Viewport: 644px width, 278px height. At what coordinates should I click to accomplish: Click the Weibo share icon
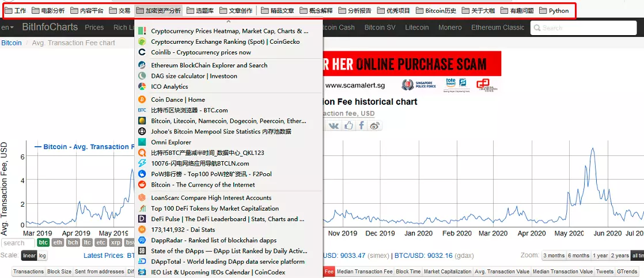(x=375, y=125)
